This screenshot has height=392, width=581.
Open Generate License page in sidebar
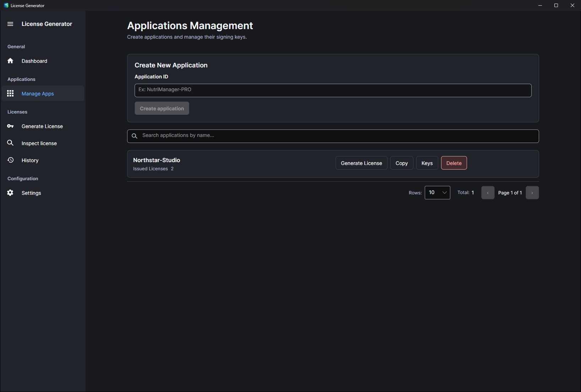(x=43, y=126)
